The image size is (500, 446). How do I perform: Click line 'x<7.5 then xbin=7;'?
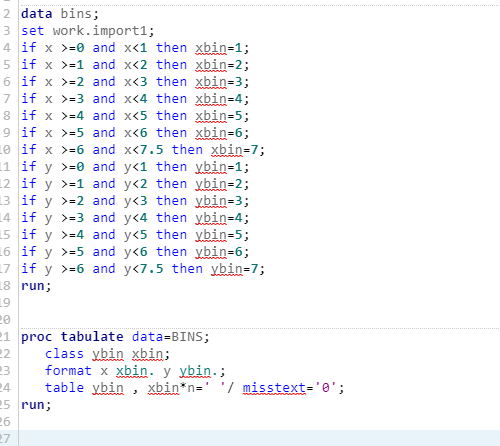[143, 150]
